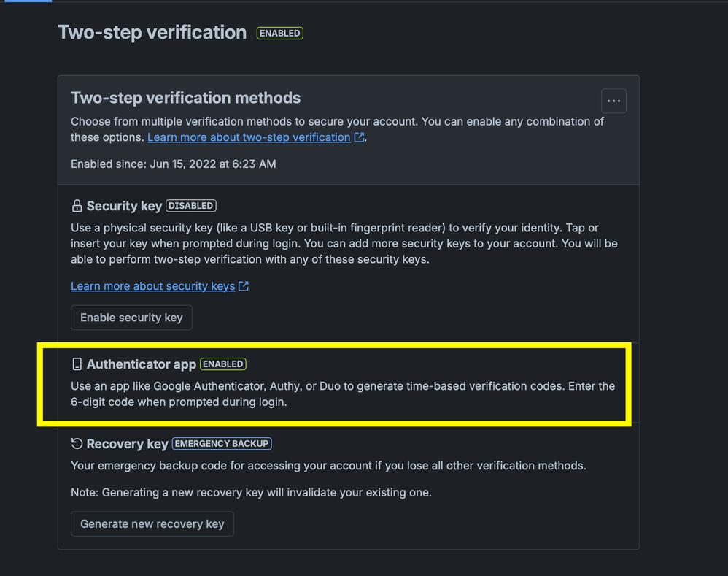Click 'Your emergency backup code' description text
This screenshot has height=576, width=728.
328,466
